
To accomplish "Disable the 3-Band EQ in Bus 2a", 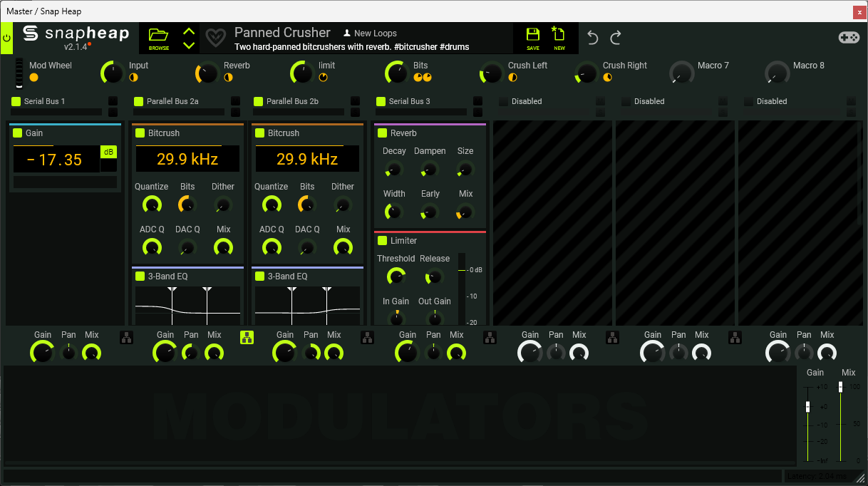I will [x=140, y=276].
